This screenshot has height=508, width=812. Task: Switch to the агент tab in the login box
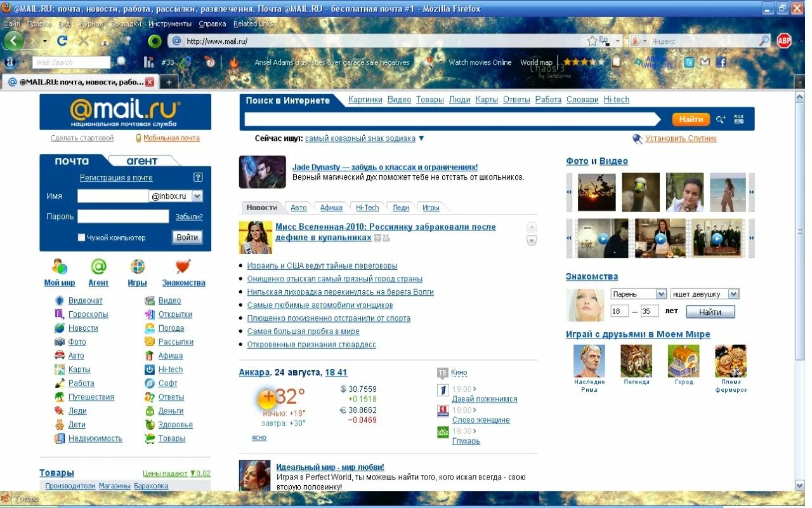(141, 161)
